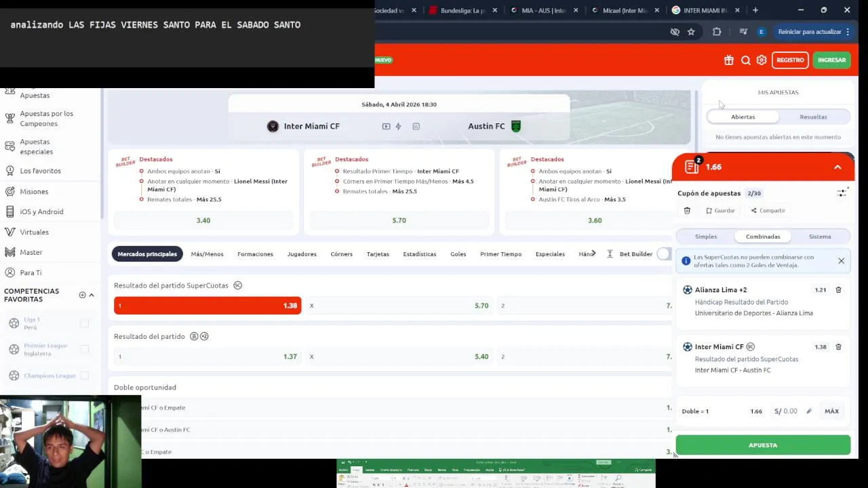Open coupon settings sliders icon

(x=842, y=193)
